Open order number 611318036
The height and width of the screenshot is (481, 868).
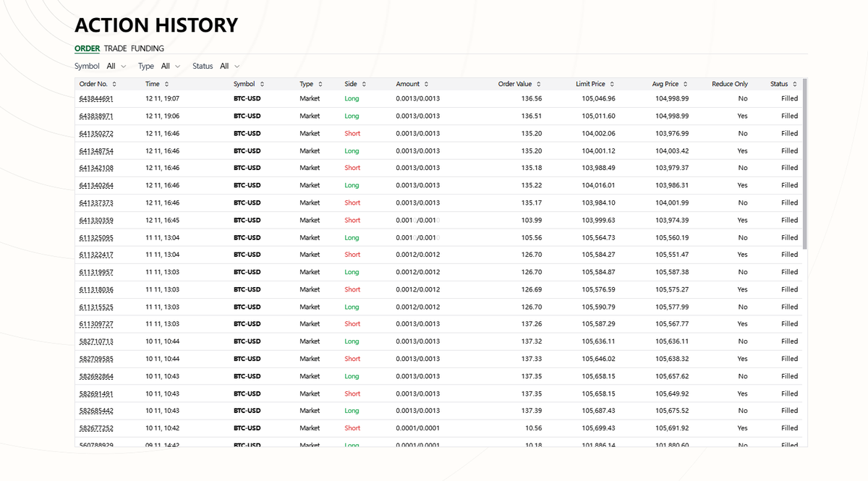coord(96,289)
